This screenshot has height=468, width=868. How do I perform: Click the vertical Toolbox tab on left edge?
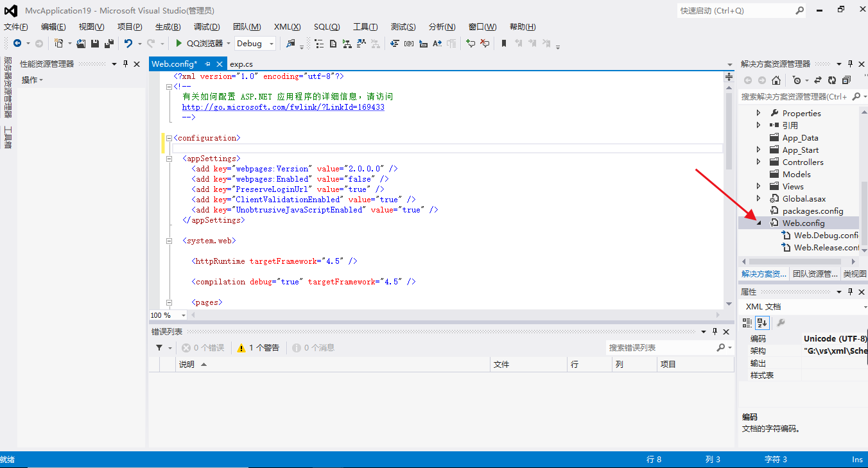pos(8,137)
